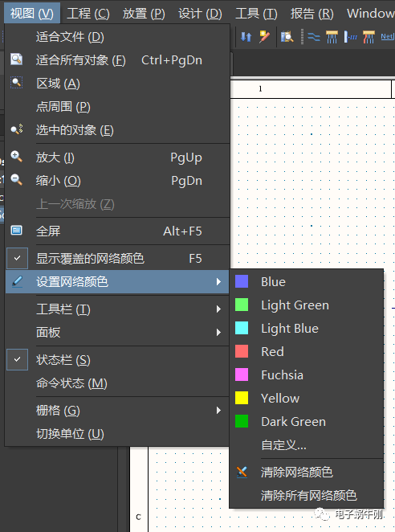Open the 报告 (R) menu
The height and width of the screenshot is (532, 395).
pos(312,14)
